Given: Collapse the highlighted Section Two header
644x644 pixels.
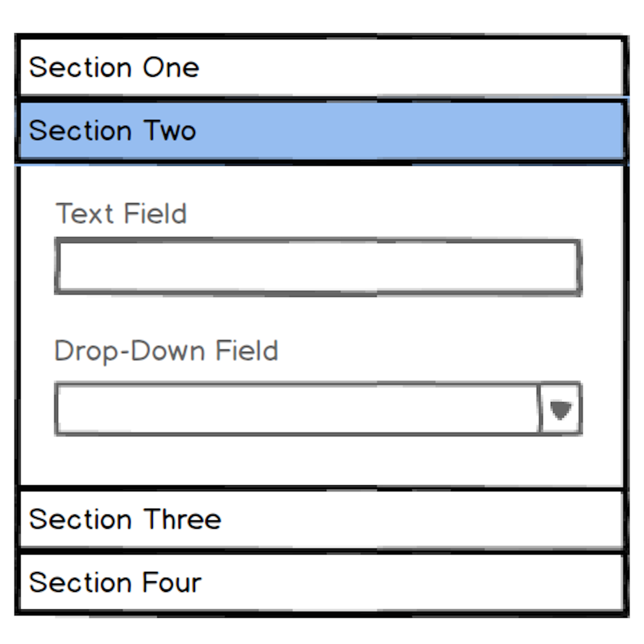Looking at the screenshot, I should pyautogui.click(x=322, y=130).
